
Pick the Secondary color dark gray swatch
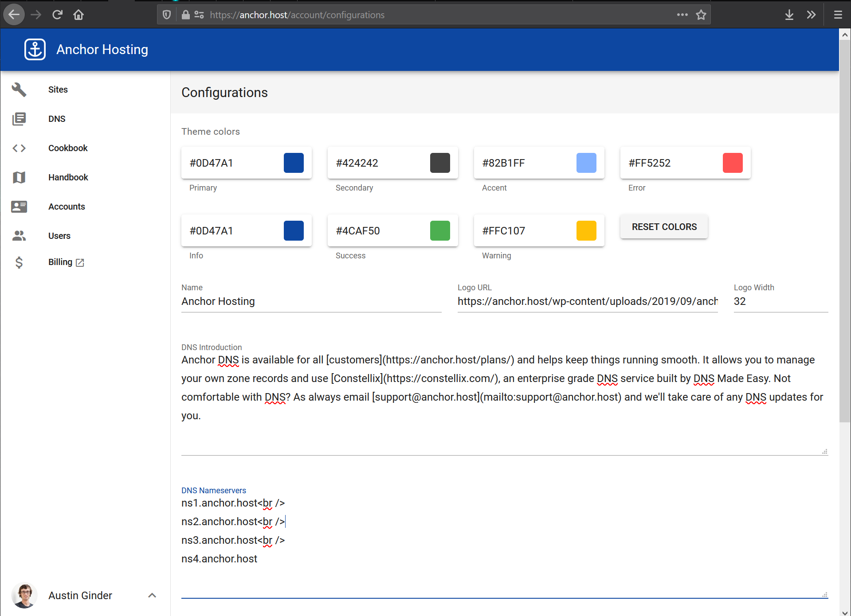tap(440, 163)
